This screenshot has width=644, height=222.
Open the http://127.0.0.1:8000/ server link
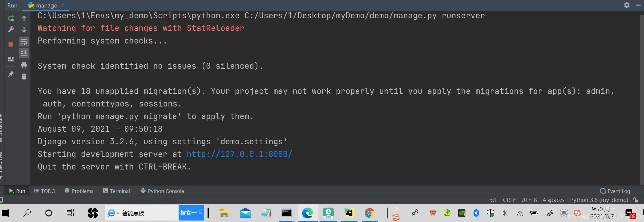(x=239, y=154)
